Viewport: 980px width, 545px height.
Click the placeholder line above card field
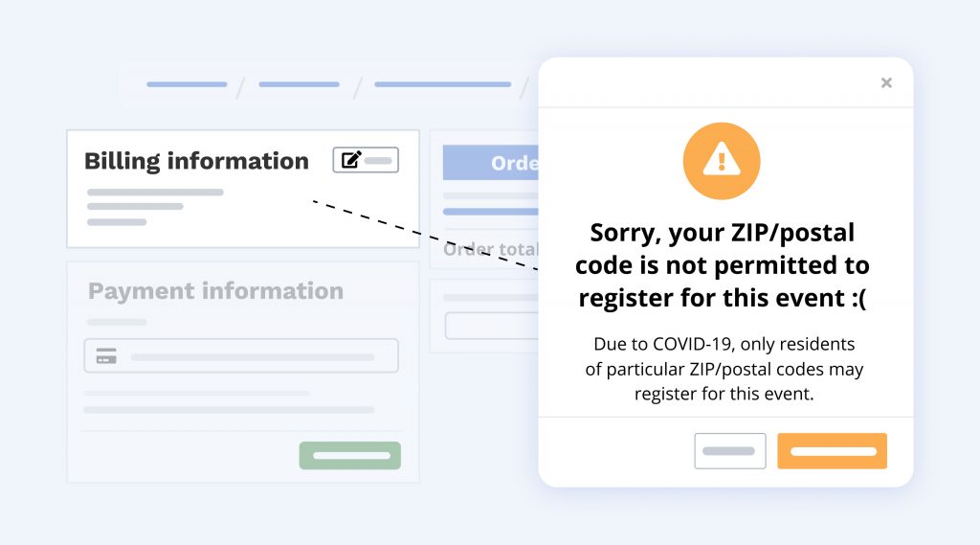pyautogui.click(x=117, y=322)
